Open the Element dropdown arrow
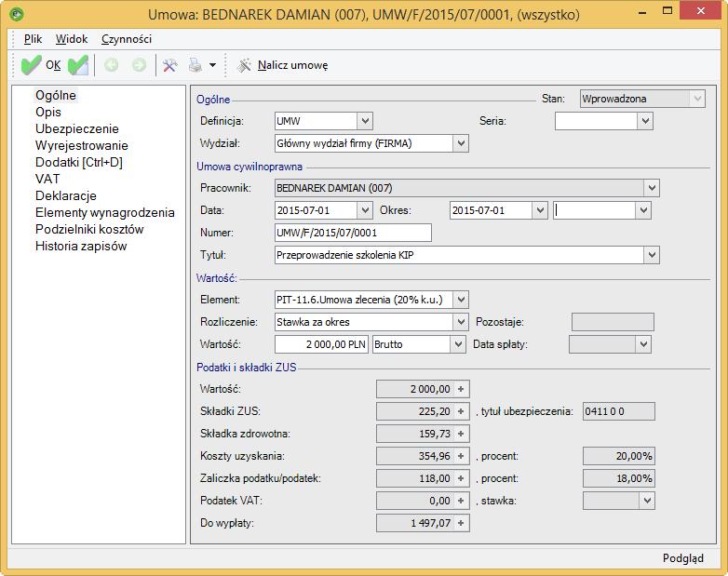728x576 pixels. tap(461, 300)
